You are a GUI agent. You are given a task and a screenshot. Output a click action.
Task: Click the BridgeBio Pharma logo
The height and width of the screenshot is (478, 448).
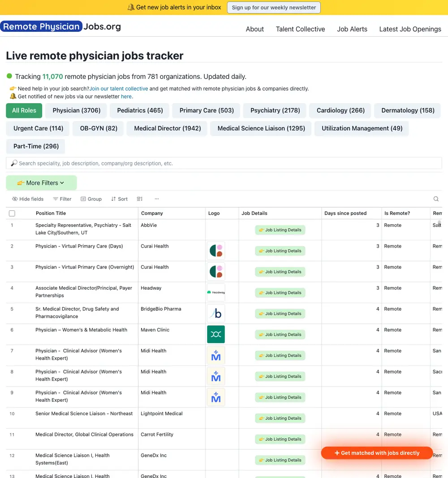click(216, 313)
